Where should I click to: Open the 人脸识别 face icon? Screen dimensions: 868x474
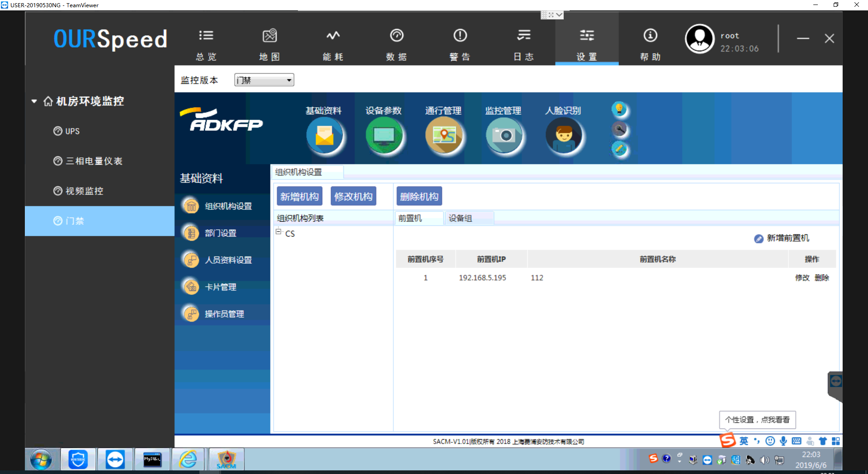coord(564,136)
